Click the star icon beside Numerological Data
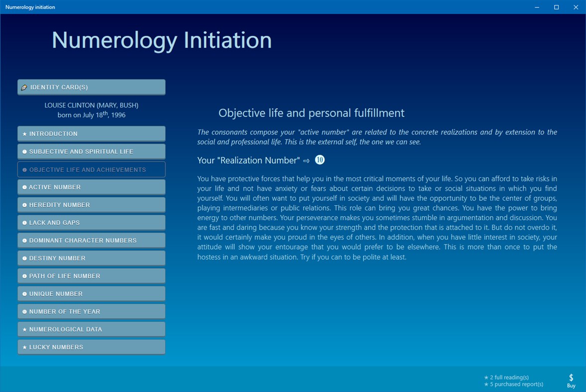 pyautogui.click(x=24, y=329)
